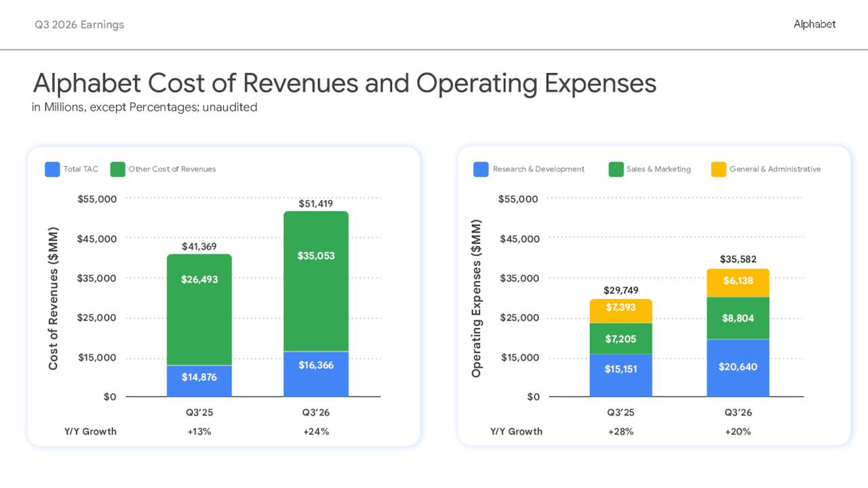
Task: Select the 'Other Cost of Revenues' legend label
Action: click(x=172, y=169)
